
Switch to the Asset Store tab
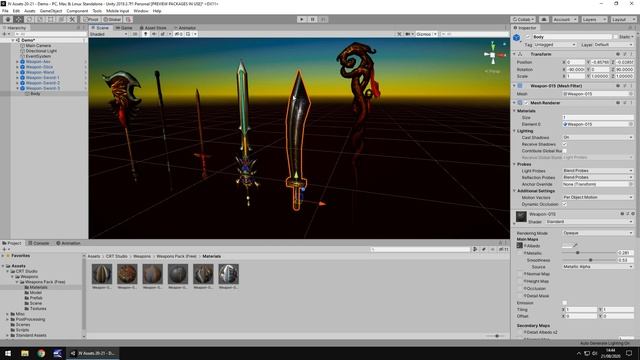point(153,28)
